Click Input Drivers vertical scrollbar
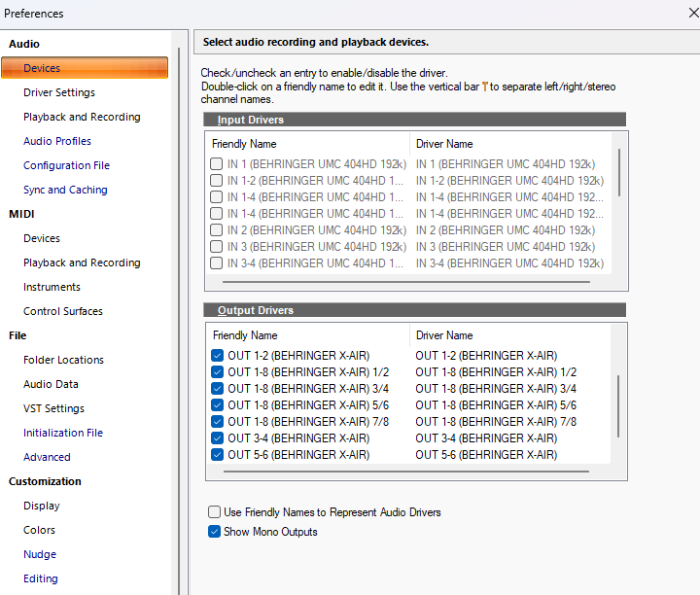Image resolution: width=700 pixels, height=595 pixels. (619, 173)
